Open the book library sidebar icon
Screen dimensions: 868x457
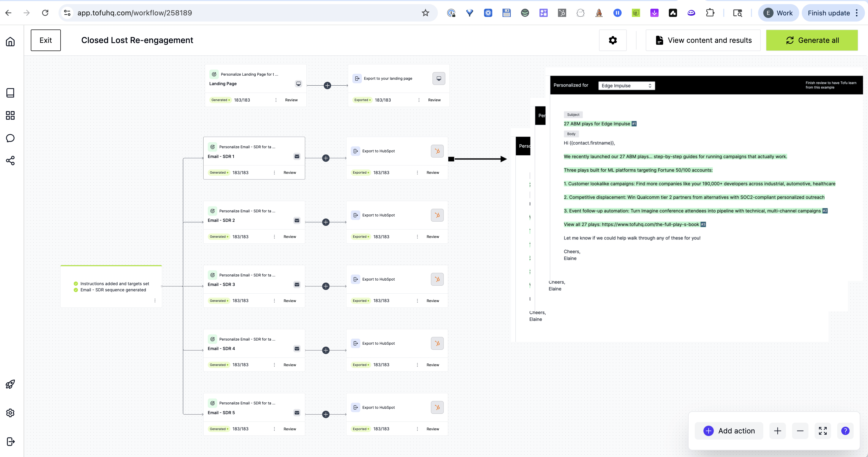[10, 93]
